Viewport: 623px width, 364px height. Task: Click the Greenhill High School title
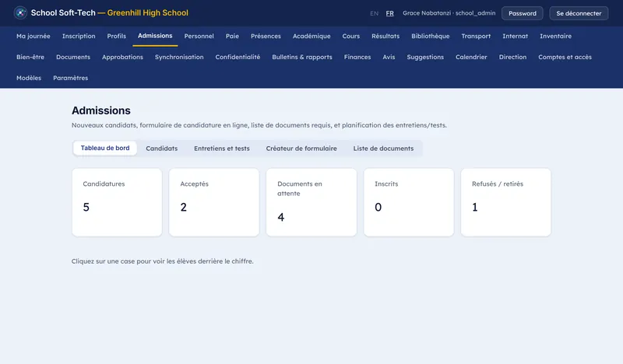pyautogui.click(x=147, y=12)
